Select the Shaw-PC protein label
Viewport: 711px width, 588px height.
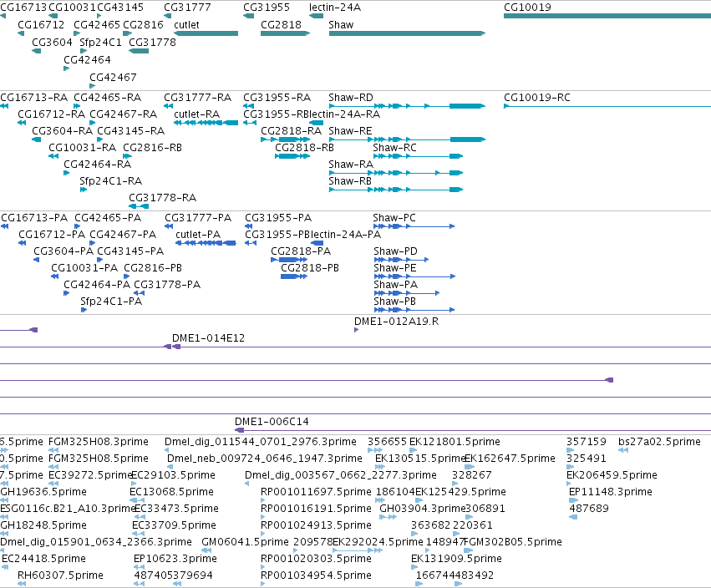394,218
